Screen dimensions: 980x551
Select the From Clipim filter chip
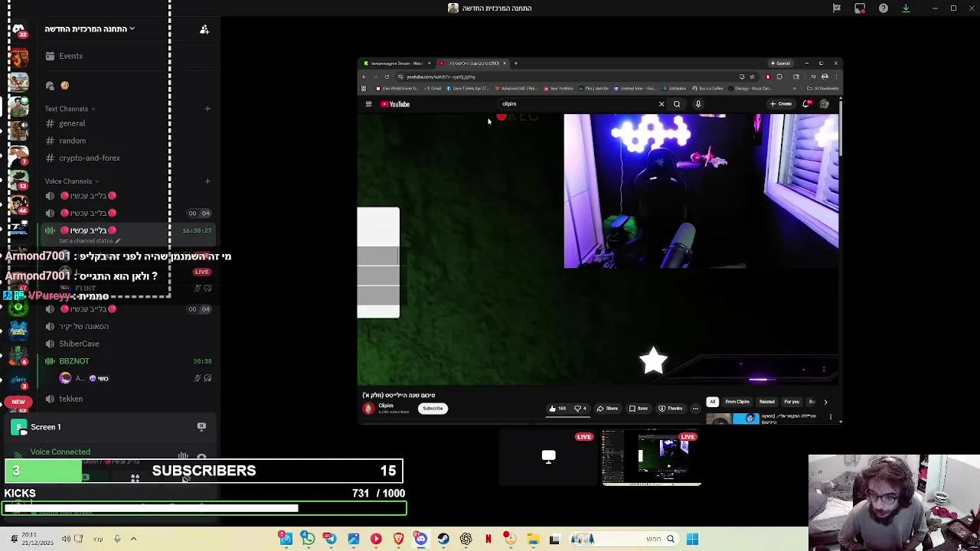[x=737, y=402]
